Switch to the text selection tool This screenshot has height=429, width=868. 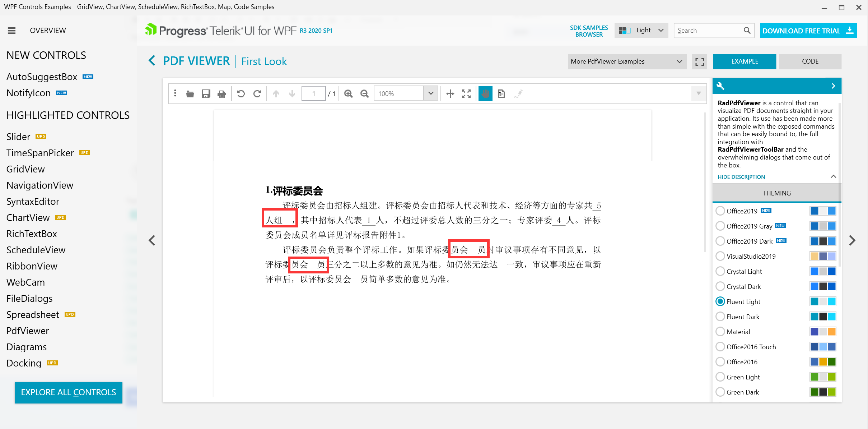pos(501,94)
